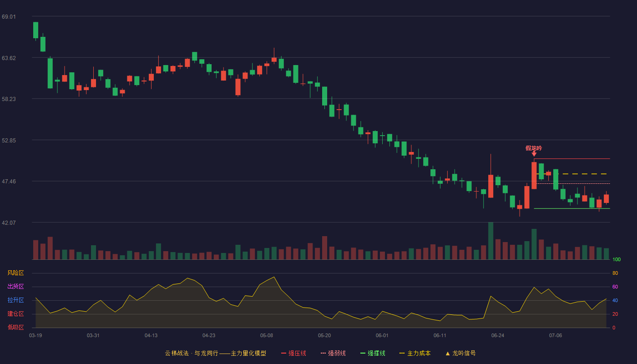Click the large red candlestick under 假龙吟 marker
This screenshot has width=637, height=364.
[x=534, y=176]
